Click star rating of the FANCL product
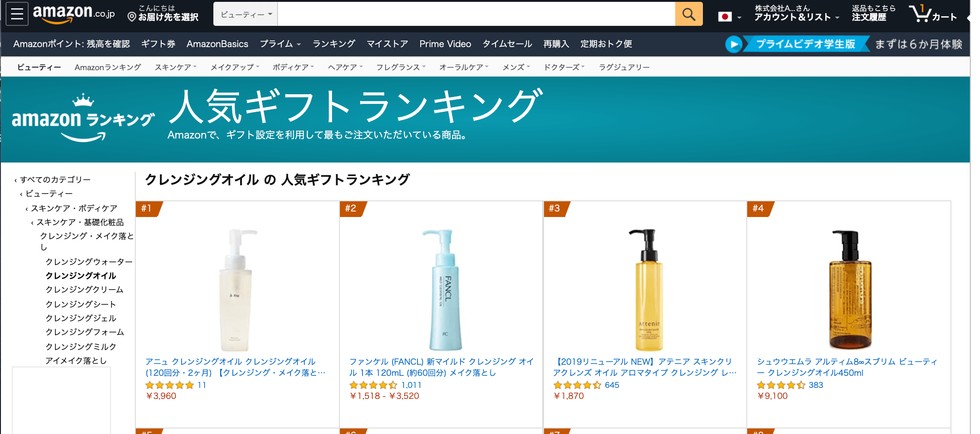 point(373,385)
